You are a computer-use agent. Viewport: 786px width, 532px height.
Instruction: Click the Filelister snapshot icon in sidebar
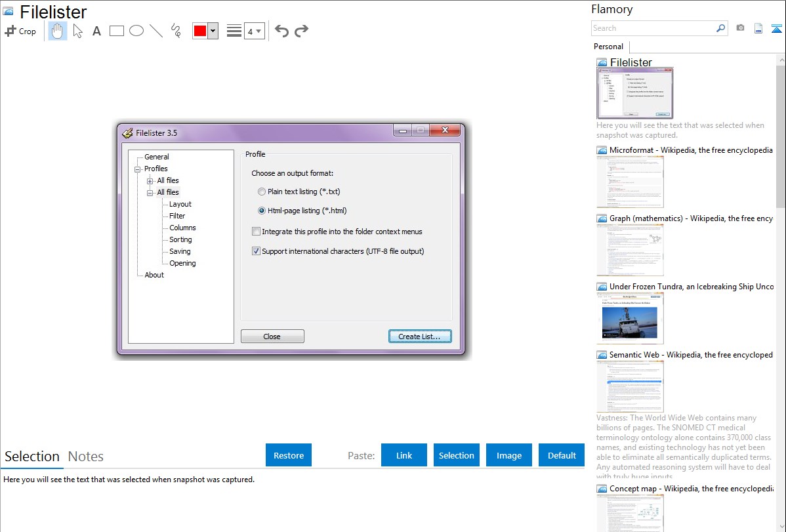(x=602, y=63)
